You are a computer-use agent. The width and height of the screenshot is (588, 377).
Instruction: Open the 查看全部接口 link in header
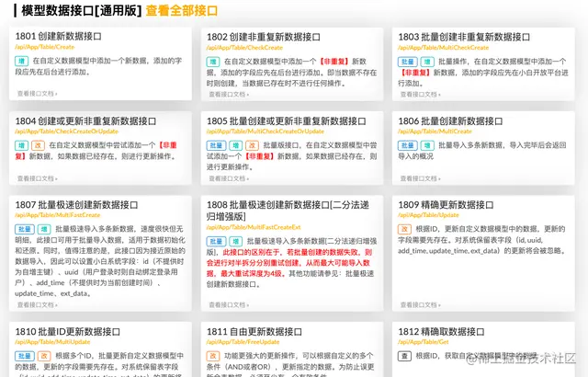(182, 10)
